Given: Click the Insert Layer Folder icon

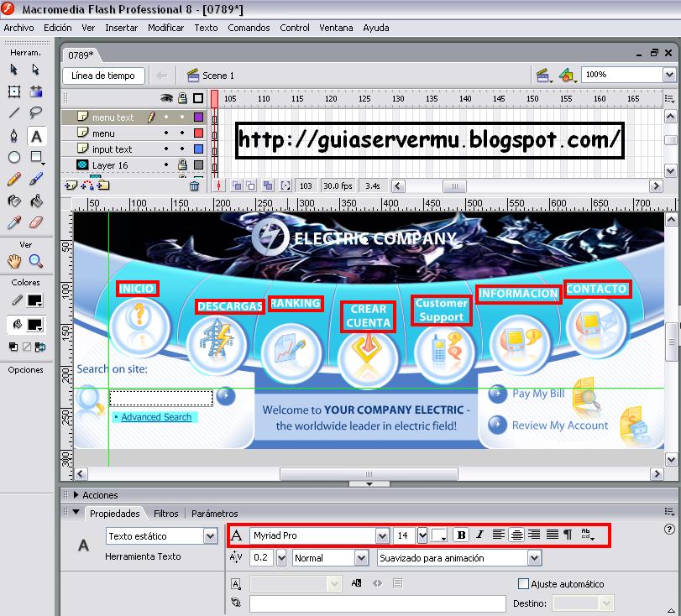Looking at the screenshot, I should point(103,185).
